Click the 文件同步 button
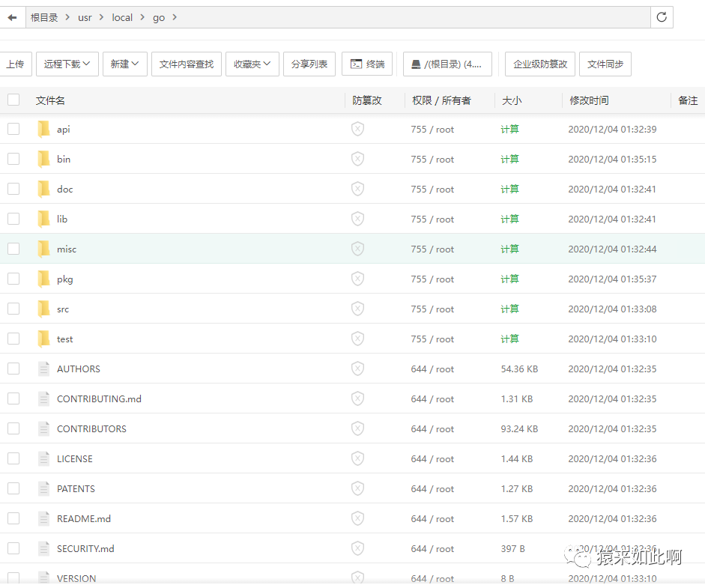705x588 pixels. [605, 64]
